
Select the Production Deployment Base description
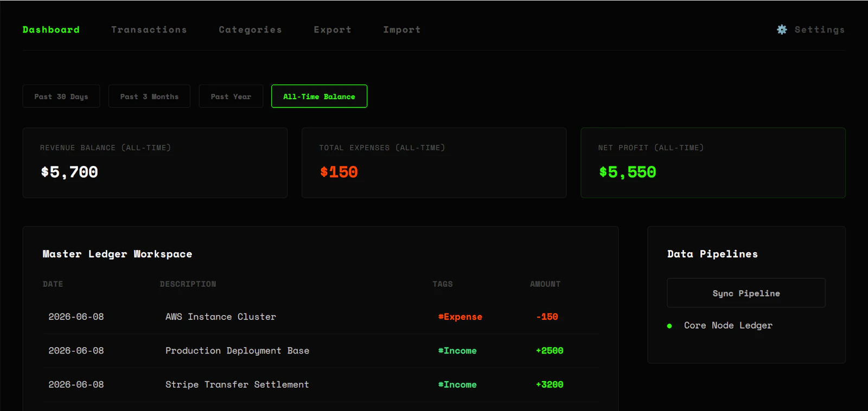(237, 351)
